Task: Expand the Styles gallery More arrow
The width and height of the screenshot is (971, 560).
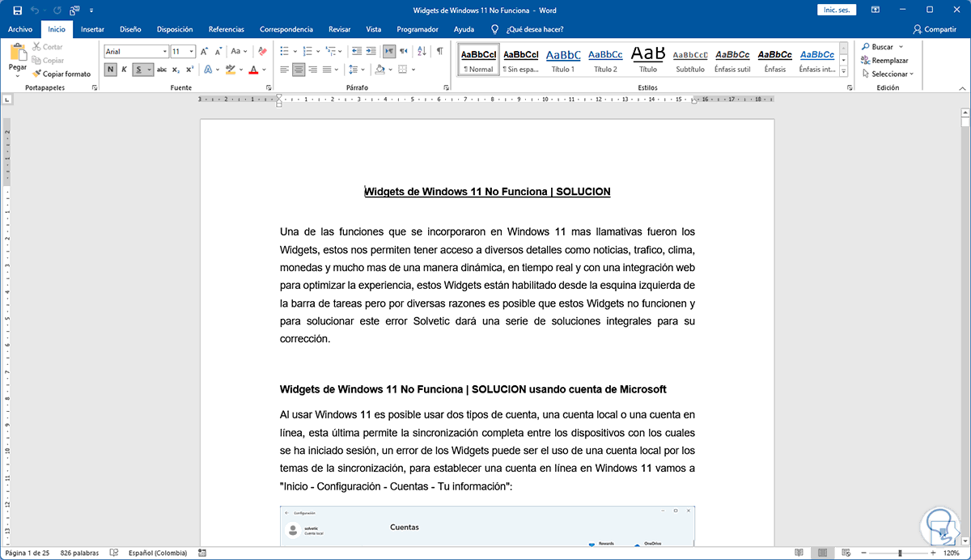Action: (844, 71)
